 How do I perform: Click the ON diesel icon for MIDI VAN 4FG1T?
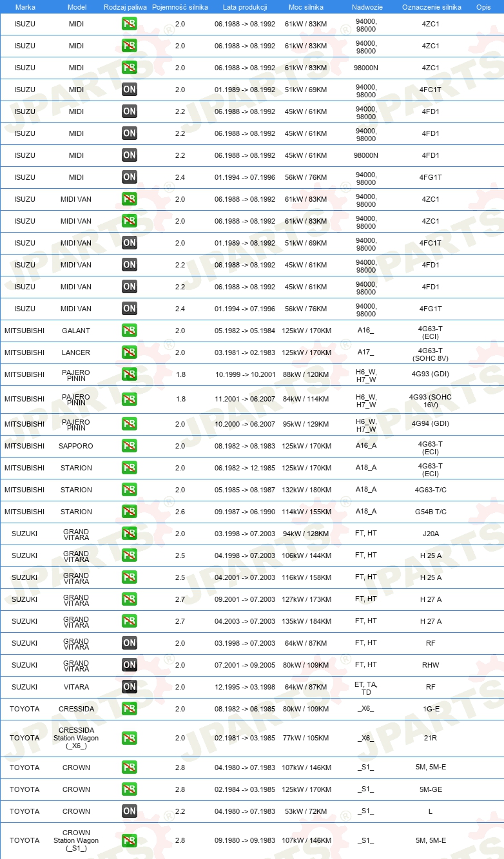[x=130, y=309]
